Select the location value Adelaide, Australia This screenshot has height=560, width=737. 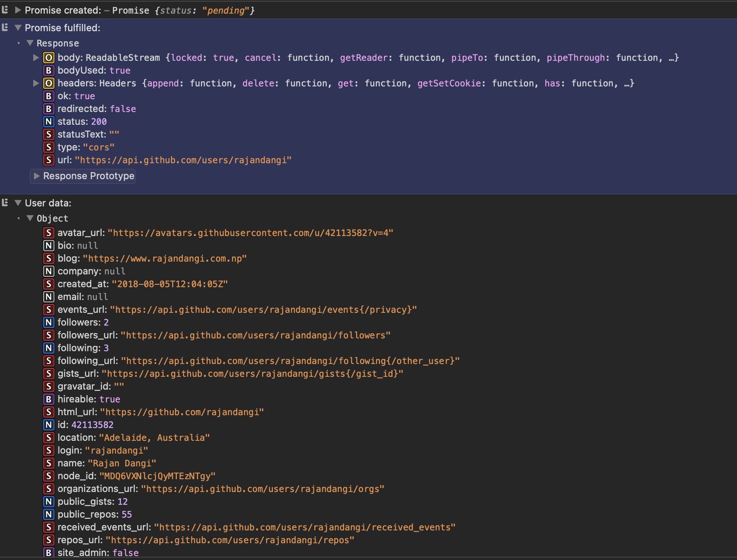coord(154,438)
